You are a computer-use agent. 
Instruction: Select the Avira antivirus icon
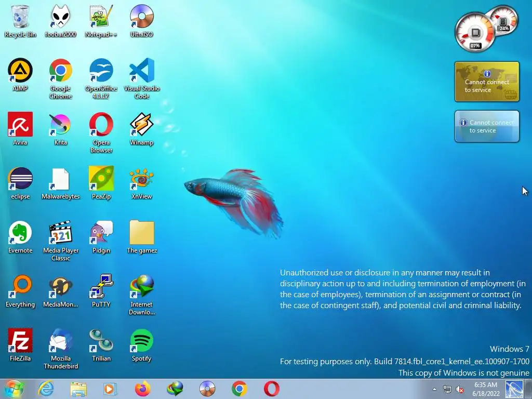(x=20, y=129)
